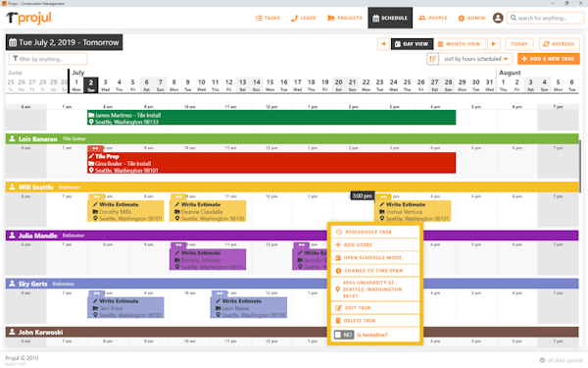Screen dimensions: 588x368
Task: Choose Edit Task in context menu
Action: pyautogui.click(x=375, y=308)
